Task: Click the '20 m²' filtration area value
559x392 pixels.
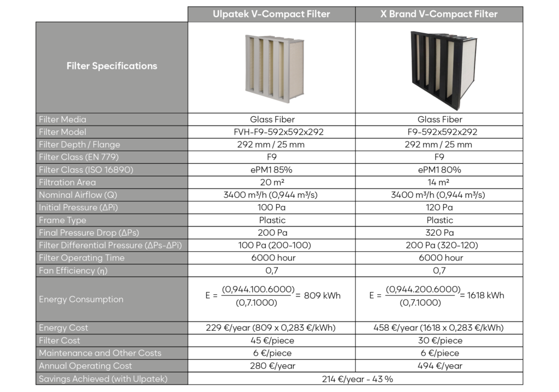Action: click(272, 182)
